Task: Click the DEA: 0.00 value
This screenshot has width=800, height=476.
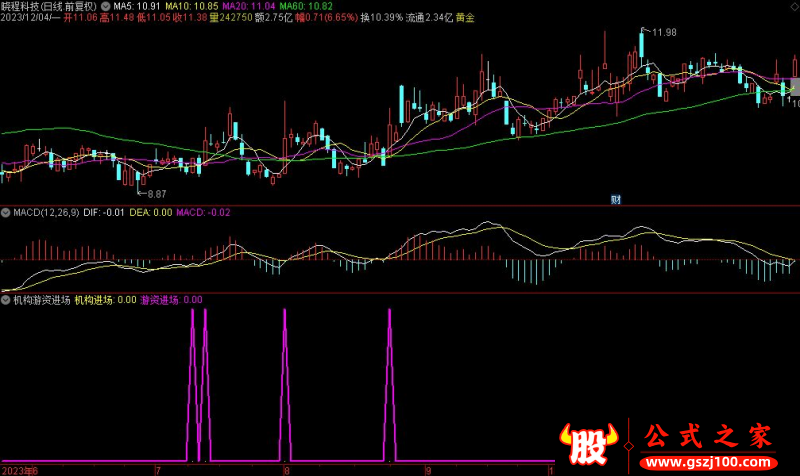Action: 151,212
